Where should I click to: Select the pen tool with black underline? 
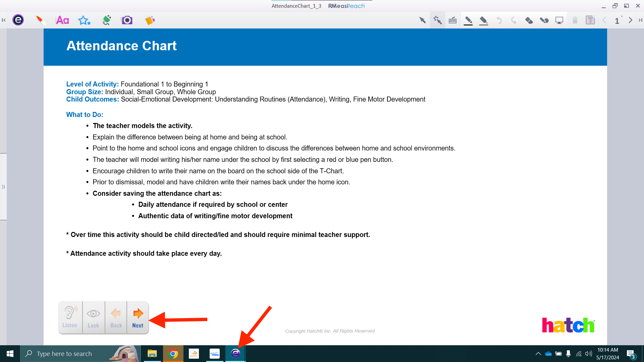pyautogui.click(x=468, y=21)
